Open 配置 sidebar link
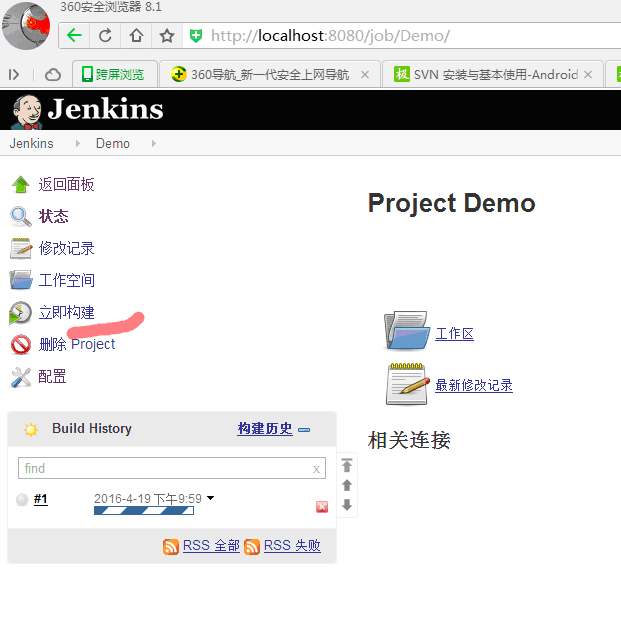Image resolution: width=621 pixels, height=632 pixels. pyautogui.click(x=52, y=376)
